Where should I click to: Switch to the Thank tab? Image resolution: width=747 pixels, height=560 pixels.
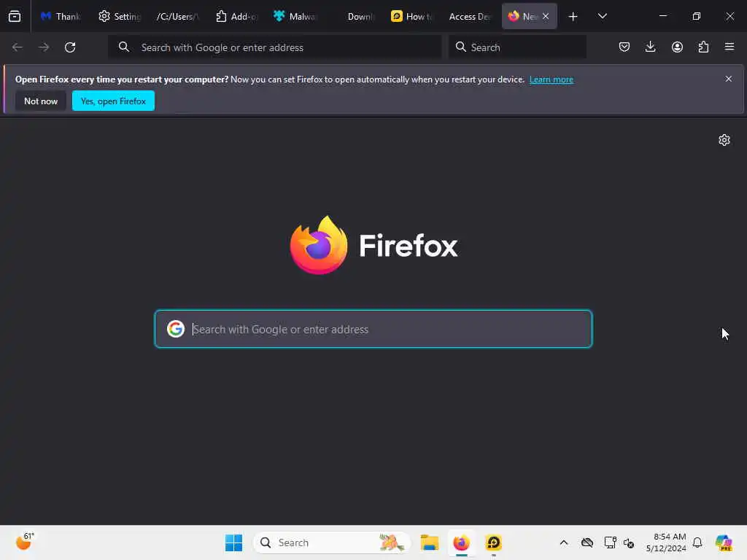61,16
